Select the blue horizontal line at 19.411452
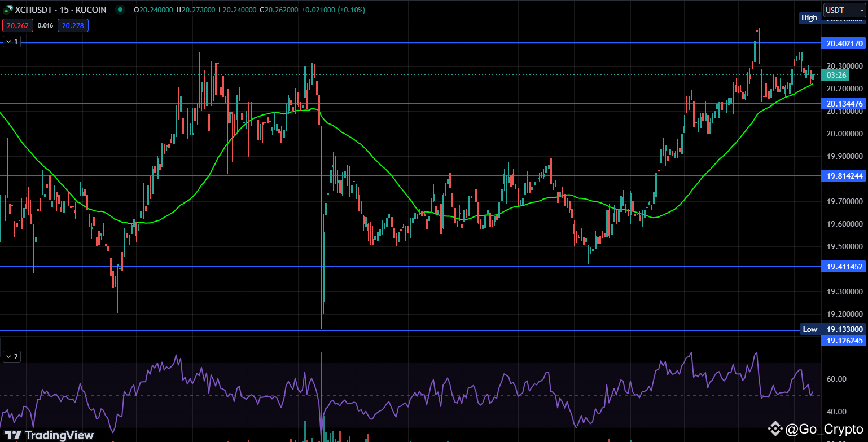 coord(411,266)
